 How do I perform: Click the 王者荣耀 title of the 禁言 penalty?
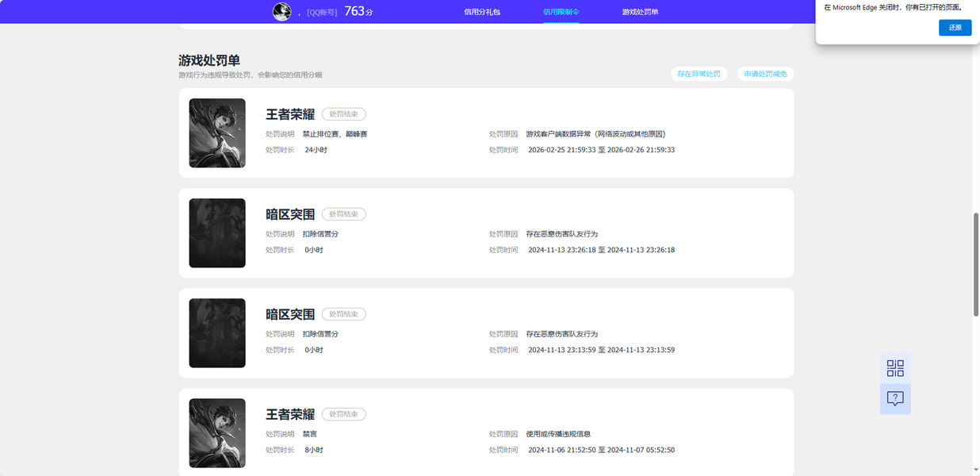290,414
